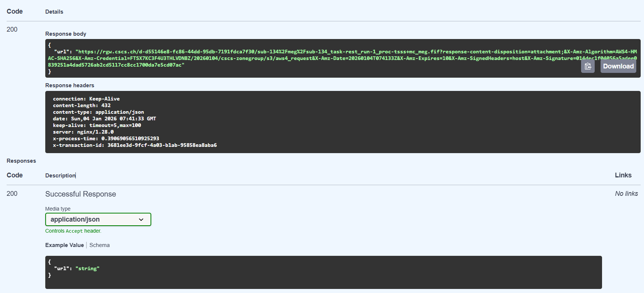Select the response URL text
Screen dimensions: 644x293
[342, 58]
